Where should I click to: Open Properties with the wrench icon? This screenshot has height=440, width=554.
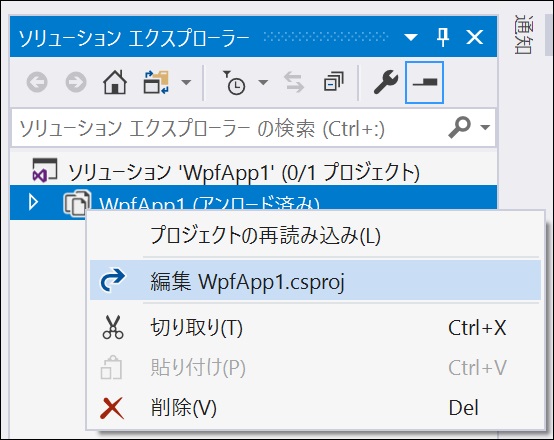point(385,82)
